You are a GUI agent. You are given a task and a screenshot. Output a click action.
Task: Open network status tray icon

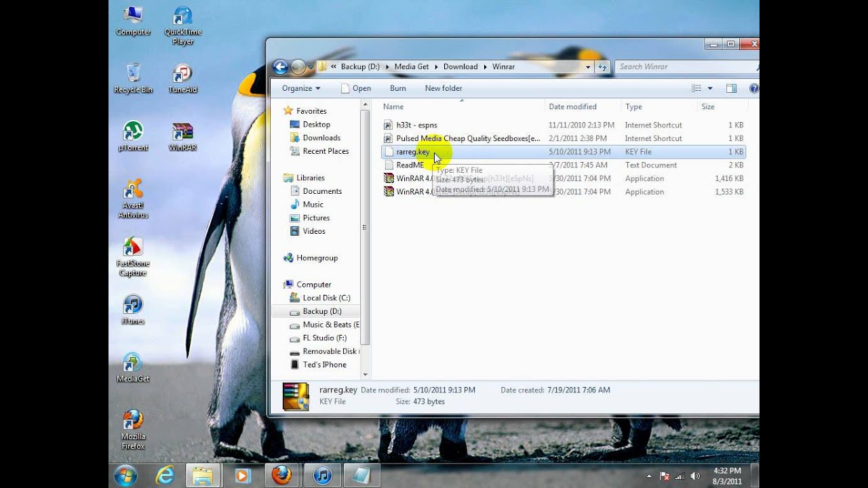[680, 476]
